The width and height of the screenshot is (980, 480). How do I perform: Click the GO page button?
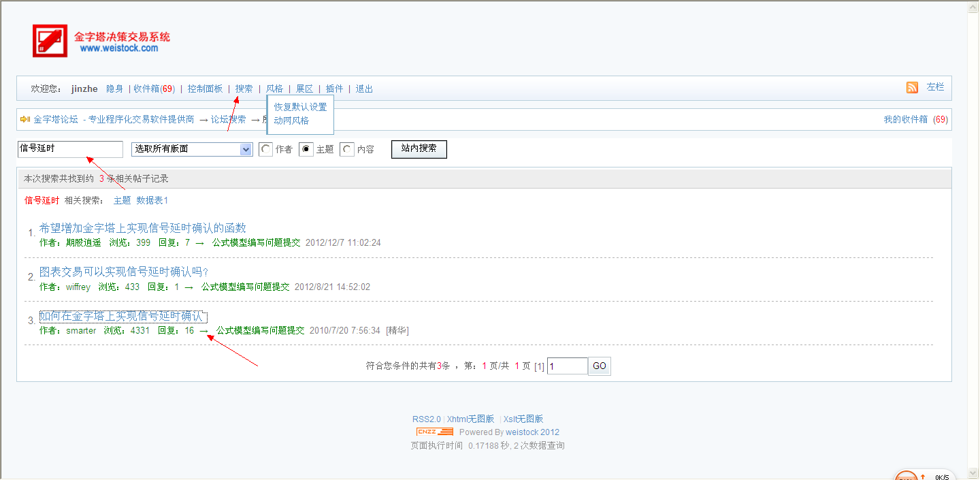(599, 366)
